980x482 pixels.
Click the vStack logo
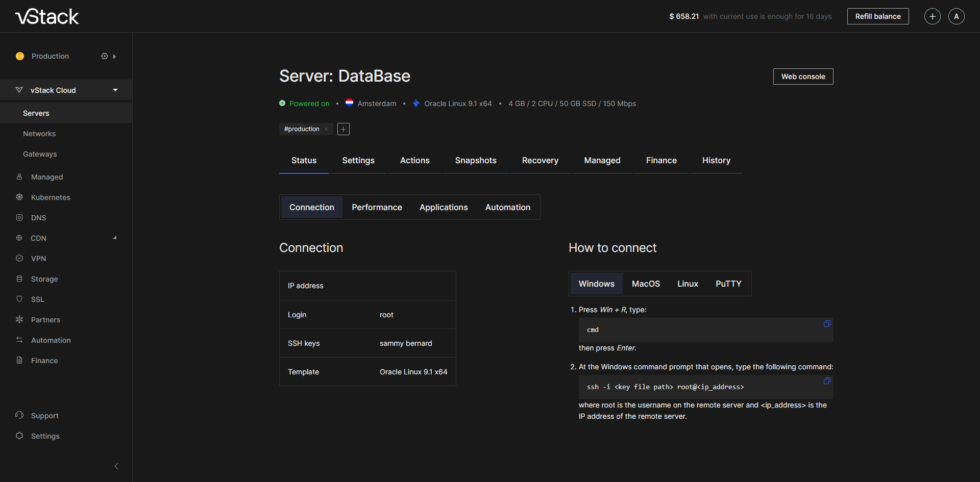coord(47,16)
